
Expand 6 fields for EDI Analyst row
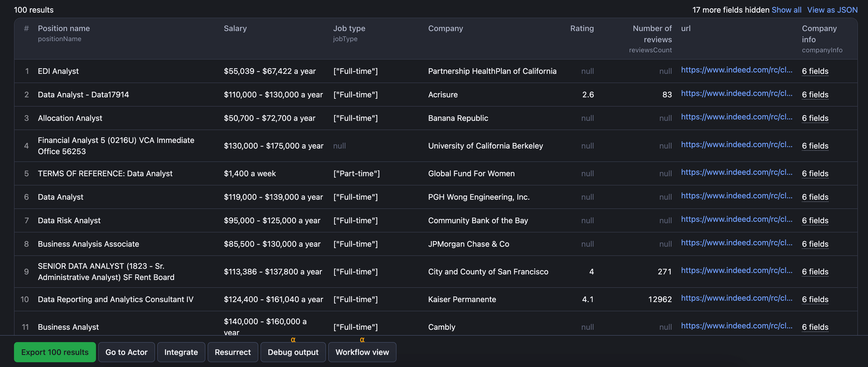click(815, 71)
